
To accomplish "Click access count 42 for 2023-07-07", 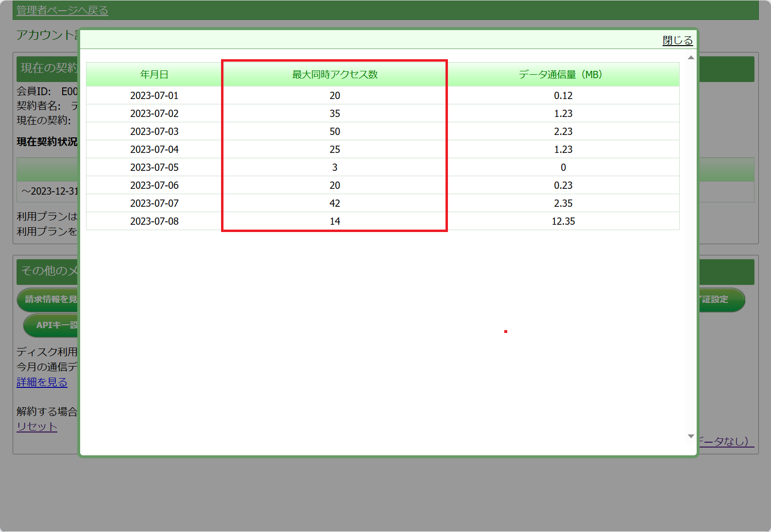I will pos(335,203).
